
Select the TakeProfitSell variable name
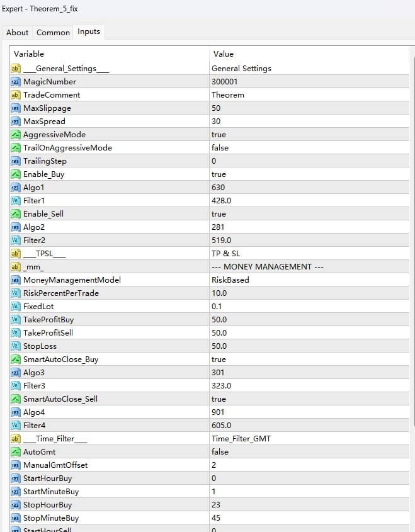(x=48, y=333)
